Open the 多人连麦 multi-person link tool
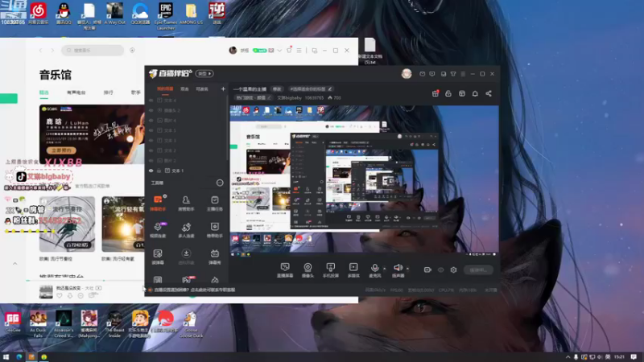The image size is (644, 362). click(186, 230)
